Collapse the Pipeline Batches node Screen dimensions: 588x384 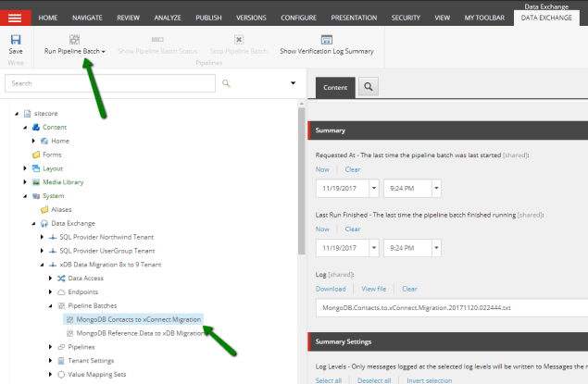pyautogui.click(x=50, y=304)
